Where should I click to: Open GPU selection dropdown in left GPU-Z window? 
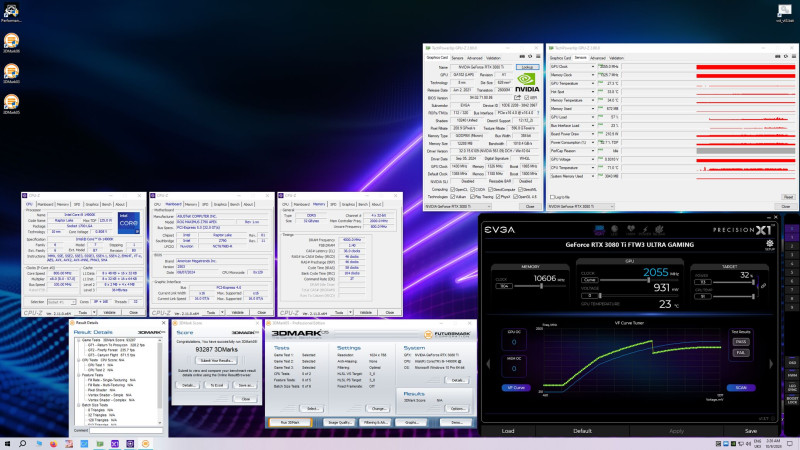(458, 207)
